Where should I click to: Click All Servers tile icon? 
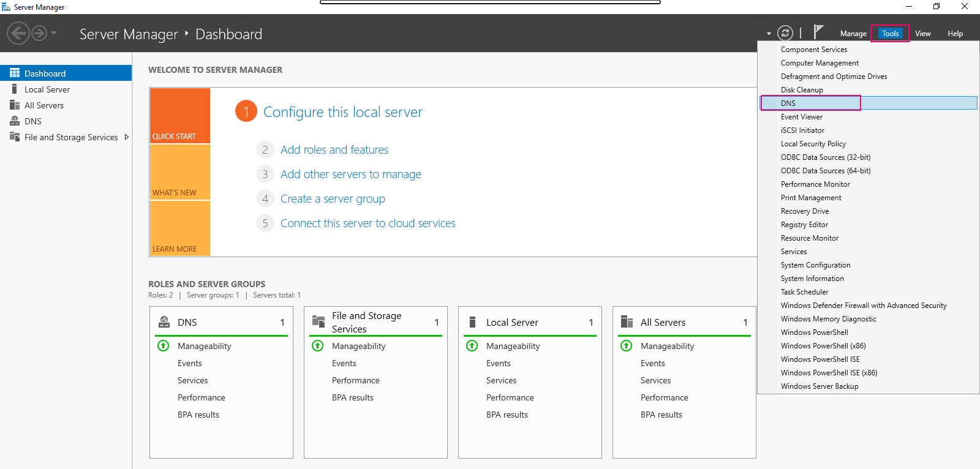point(627,321)
